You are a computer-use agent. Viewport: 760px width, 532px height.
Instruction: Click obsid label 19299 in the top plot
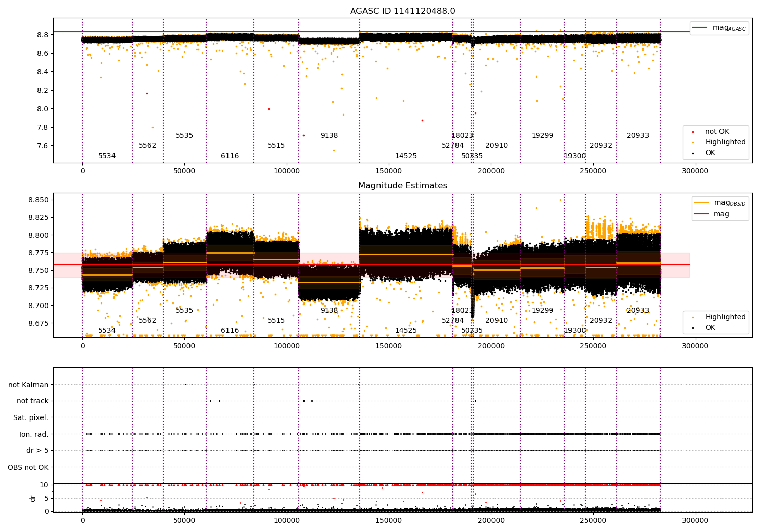(x=542, y=136)
